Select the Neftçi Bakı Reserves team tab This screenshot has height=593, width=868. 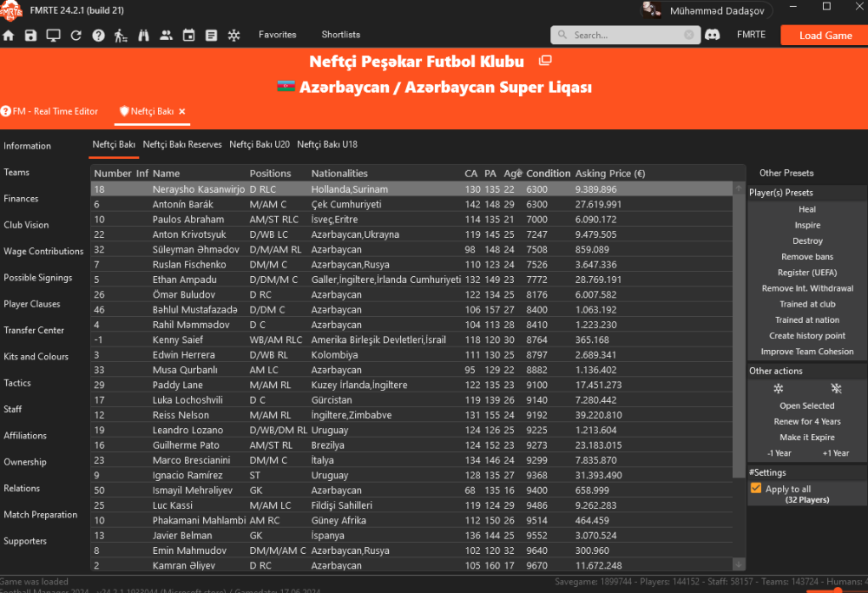pyautogui.click(x=182, y=144)
